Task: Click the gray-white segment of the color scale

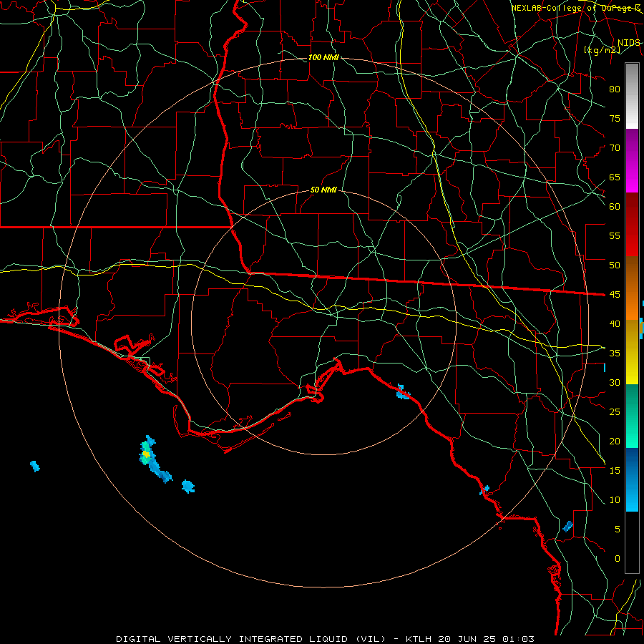Action: [632, 96]
